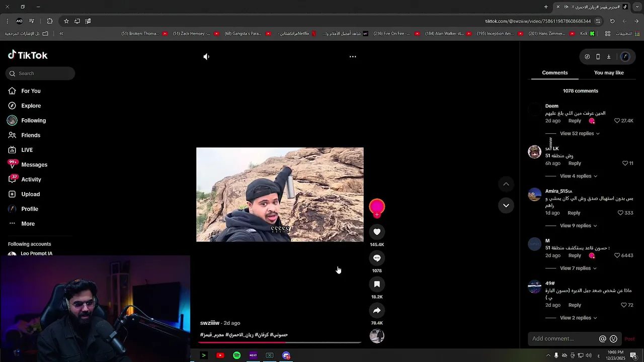Open the emoji picker in comment box
644x362 pixels.
(613, 339)
